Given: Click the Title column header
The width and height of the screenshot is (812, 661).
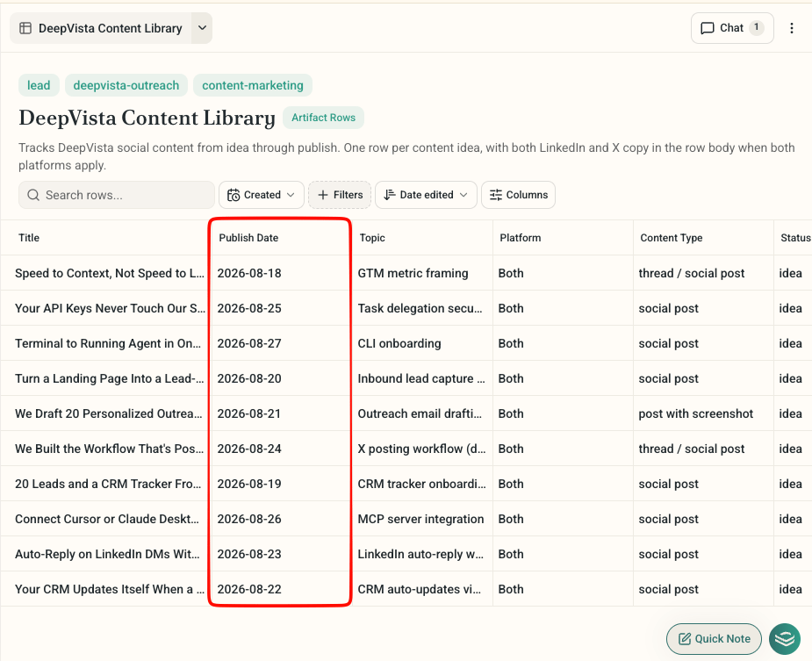Looking at the screenshot, I should pyautogui.click(x=29, y=238).
